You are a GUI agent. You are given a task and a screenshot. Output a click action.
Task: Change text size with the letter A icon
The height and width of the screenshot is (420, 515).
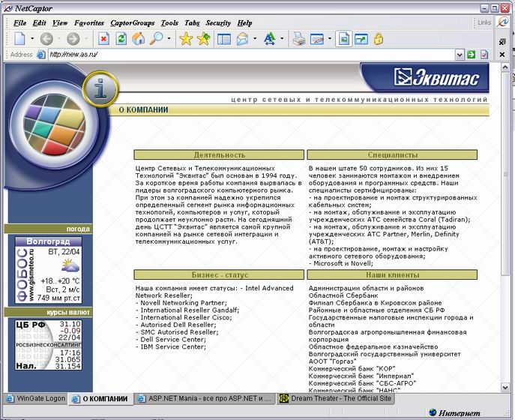coord(270,39)
